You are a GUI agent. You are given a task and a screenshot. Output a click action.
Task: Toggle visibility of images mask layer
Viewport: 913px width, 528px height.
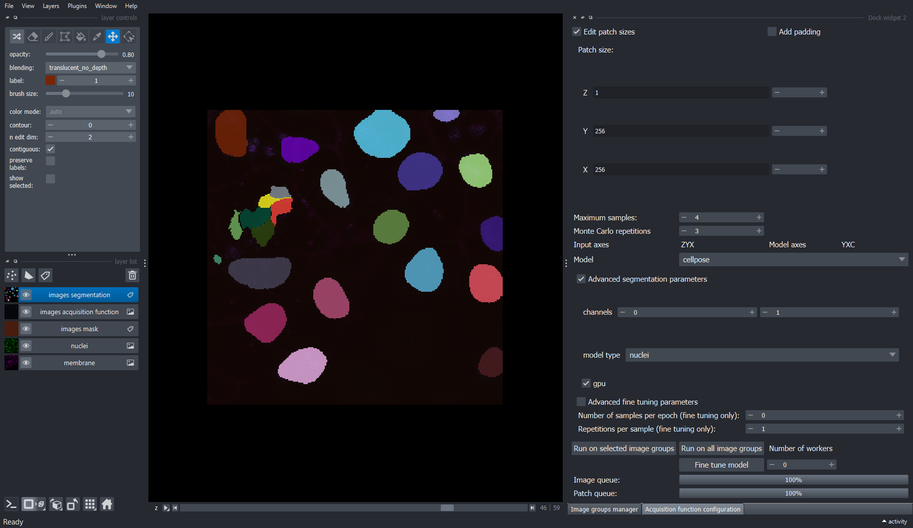pyautogui.click(x=26, y=329)
